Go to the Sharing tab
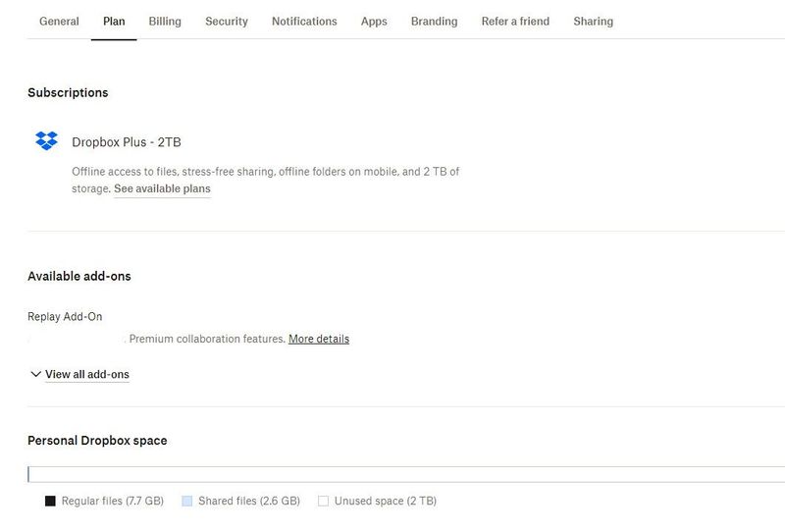 coord(593,21)
